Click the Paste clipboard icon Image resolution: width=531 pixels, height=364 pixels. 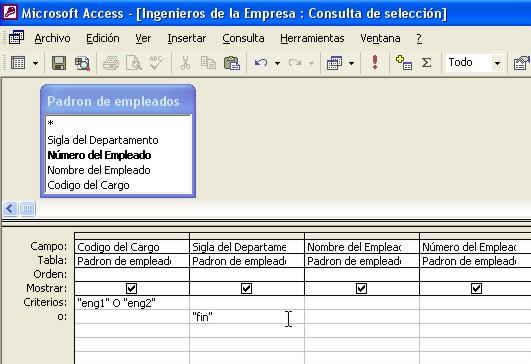(232, 63)
